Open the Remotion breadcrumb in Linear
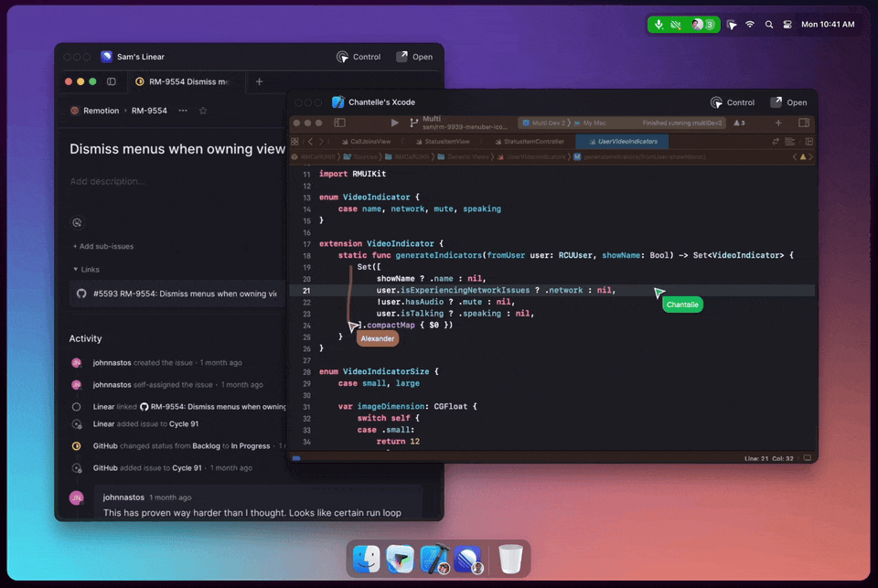 (95, 111)
